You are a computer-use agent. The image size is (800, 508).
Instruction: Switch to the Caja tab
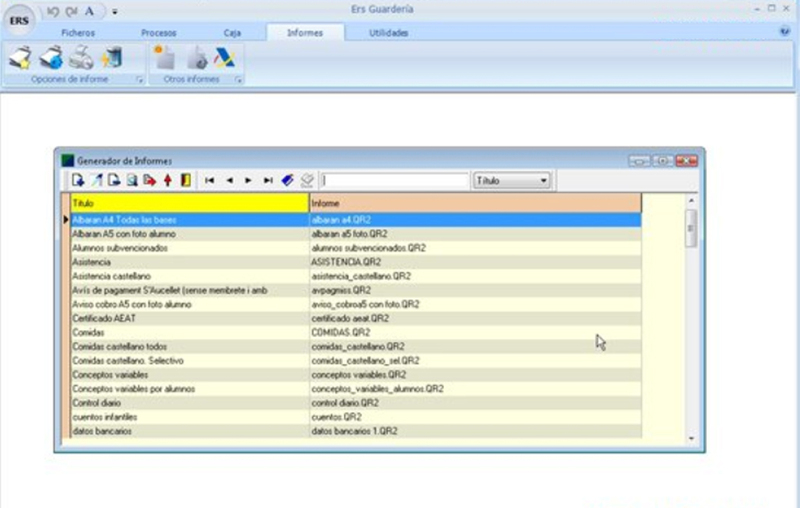[232, 33]
